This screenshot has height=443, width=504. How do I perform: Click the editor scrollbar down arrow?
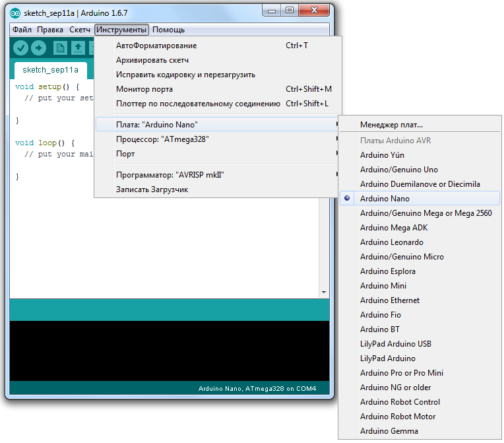click(x=323, y=292)
